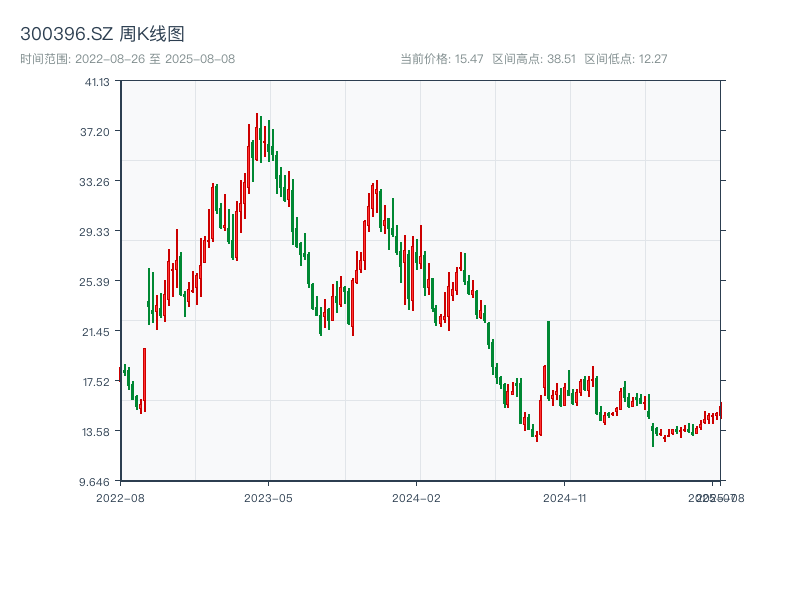
Task: Select the 17.52 y-axis label
Action: click(97, 382)
